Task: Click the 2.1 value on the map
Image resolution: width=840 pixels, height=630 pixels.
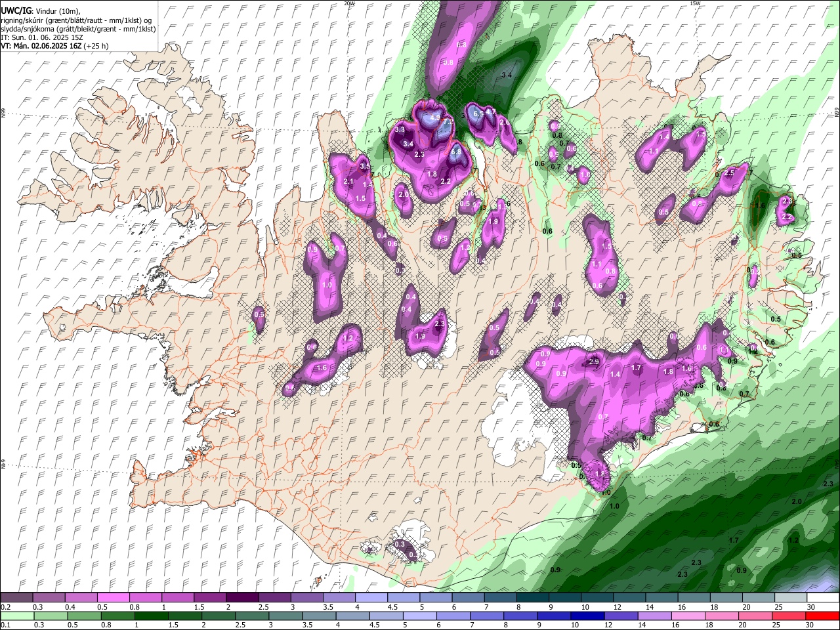Action: point(348,182)
